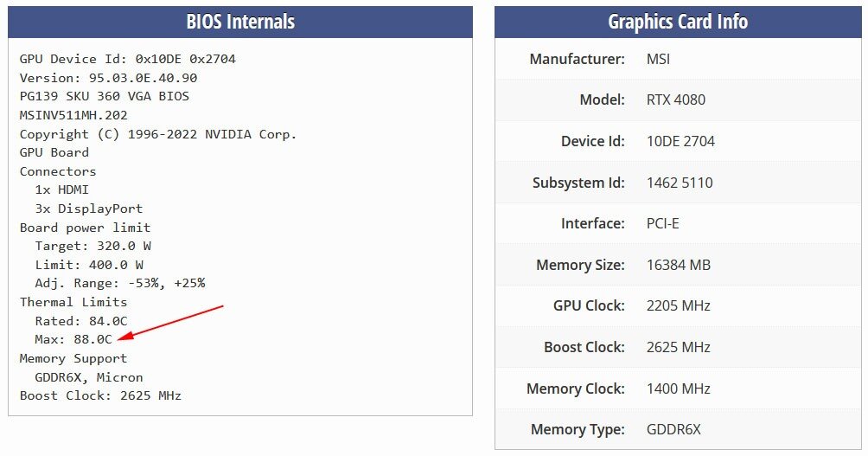Select the Max: 88.0C thermal limit line

coord(73,339)
